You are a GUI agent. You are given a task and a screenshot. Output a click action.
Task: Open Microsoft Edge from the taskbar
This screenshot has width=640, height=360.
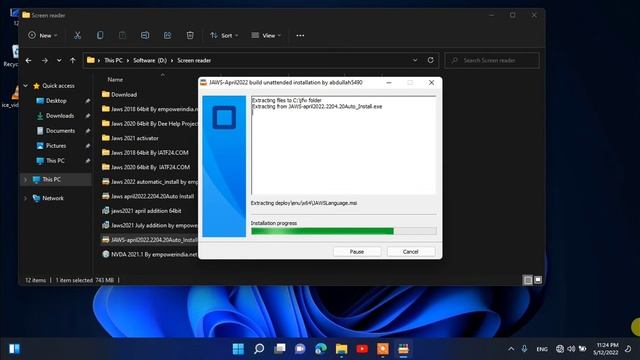click(x=321, y=349)
